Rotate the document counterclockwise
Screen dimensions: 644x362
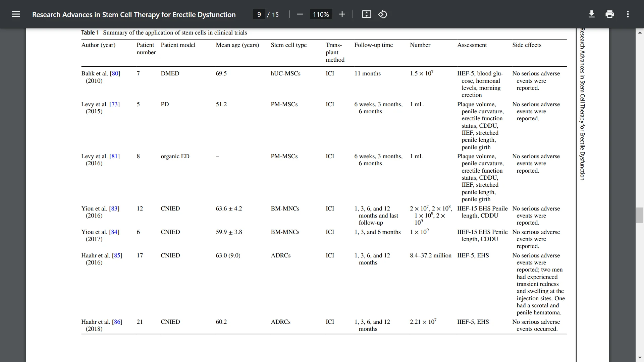pos(383,14)
